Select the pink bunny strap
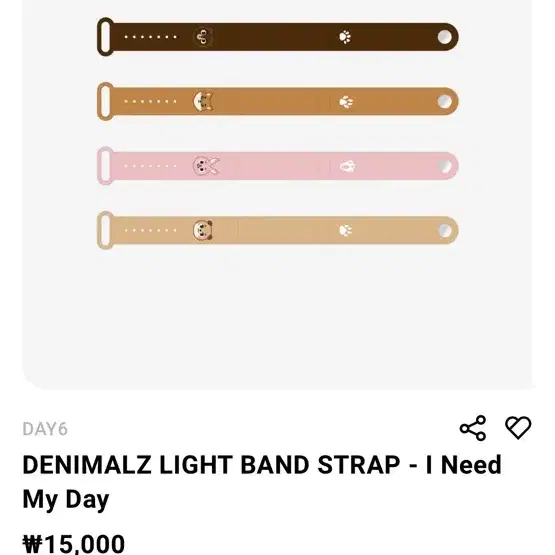 point(278,166)
